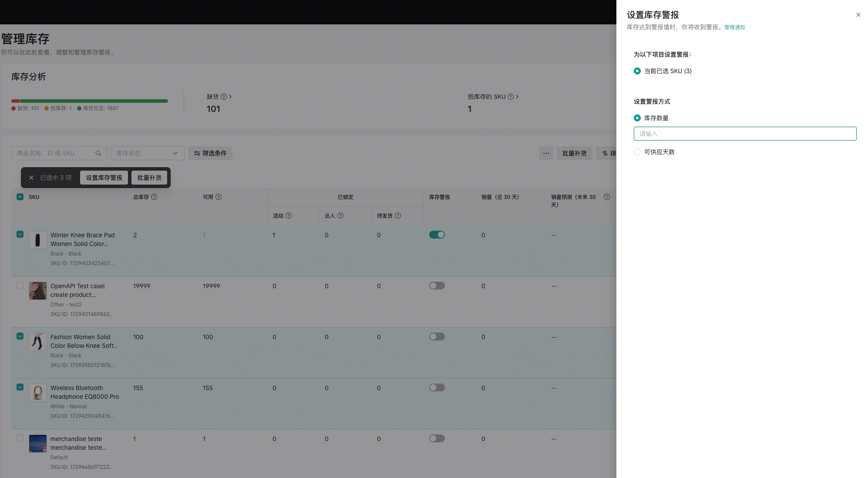The width and height of the screenshot is (868, 478).
Task: Enable stock alert toggle for OpenAPI Test
Action: tap(437, 286)
